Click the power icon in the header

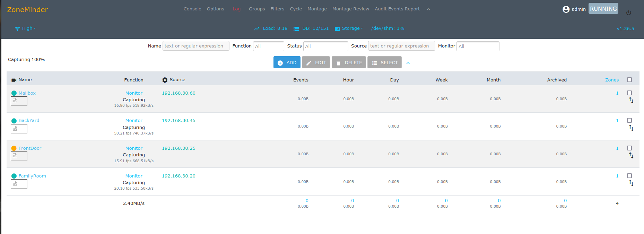tap(629, 13)
